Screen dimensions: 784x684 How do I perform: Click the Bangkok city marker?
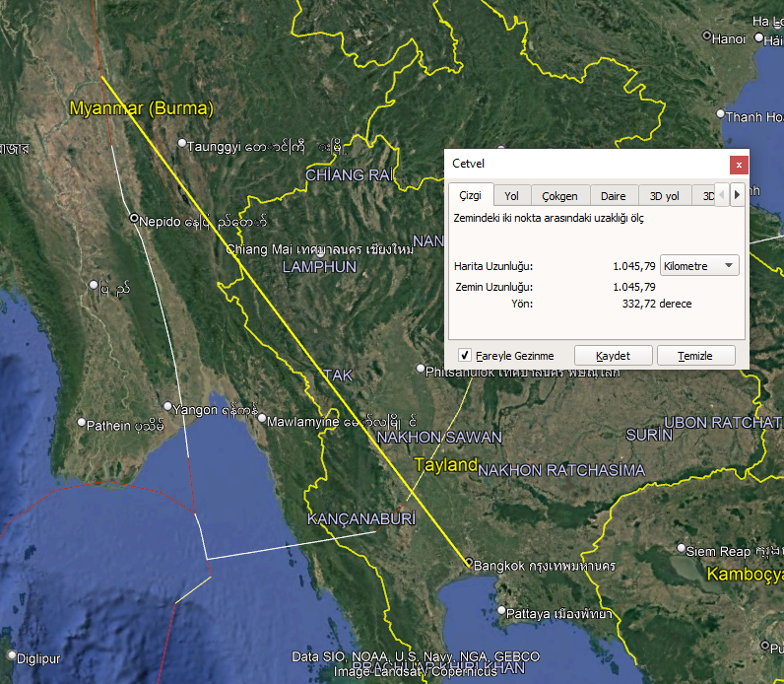tap(469, 562)
